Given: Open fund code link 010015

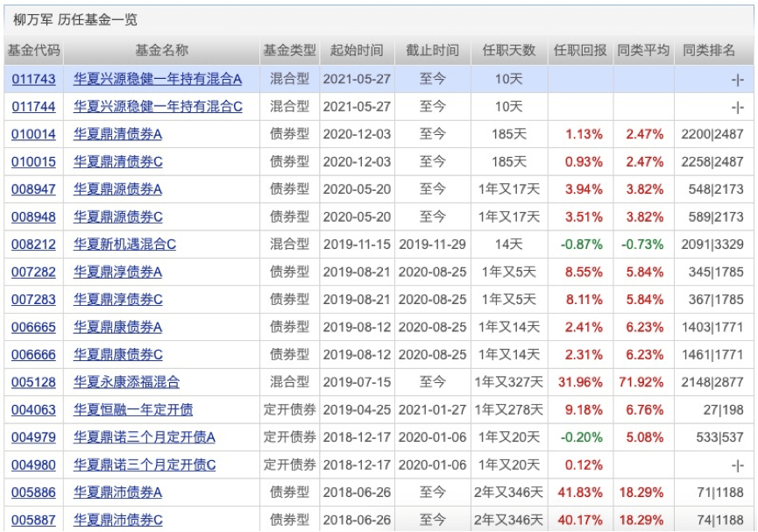Looking at the screenshot, I should pos(33,161).
